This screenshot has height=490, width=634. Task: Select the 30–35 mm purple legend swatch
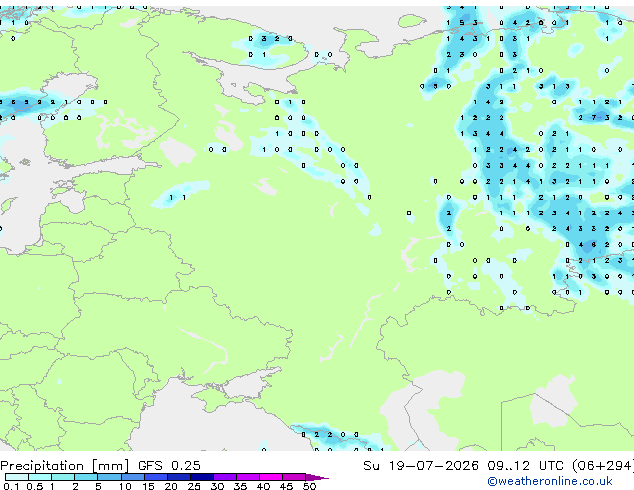pos(225,477)
